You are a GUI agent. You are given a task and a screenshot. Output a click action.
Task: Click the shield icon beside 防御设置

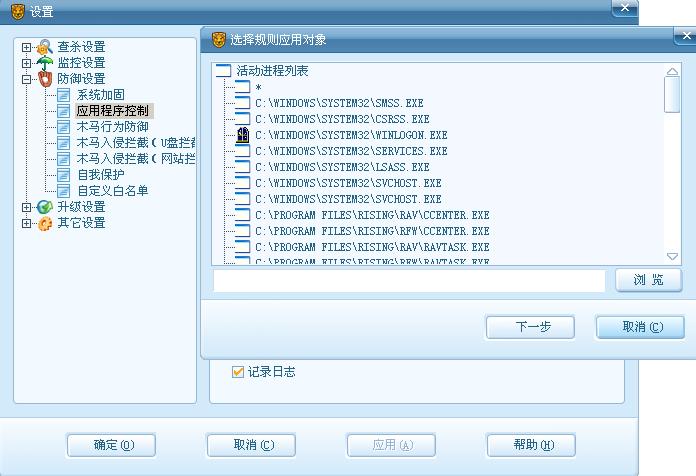click(x=45, y=79)
